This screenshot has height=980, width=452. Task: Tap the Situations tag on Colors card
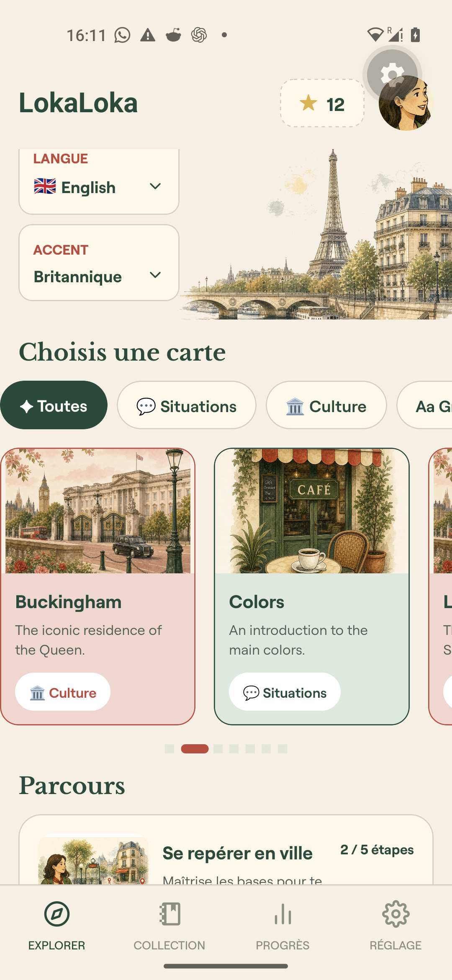pos(285,692)
